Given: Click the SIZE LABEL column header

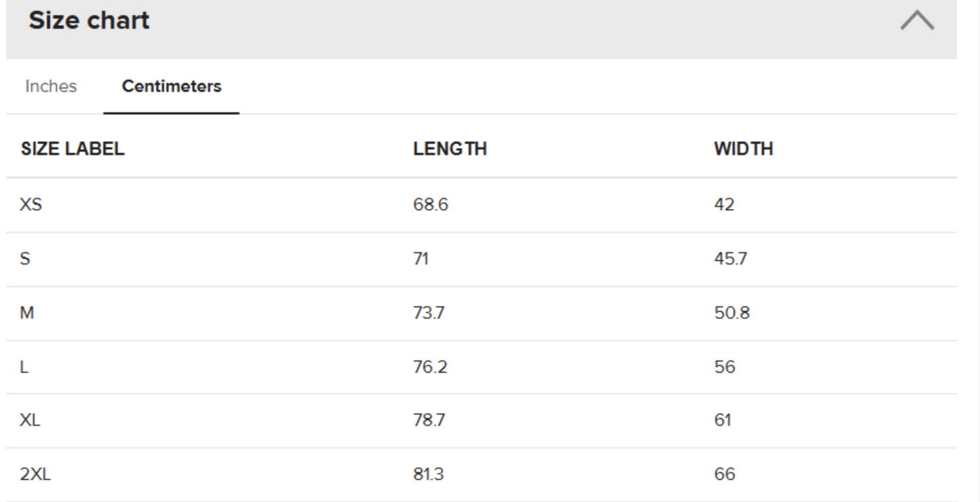Looking at the screenshot, I should tap(73, 149).
